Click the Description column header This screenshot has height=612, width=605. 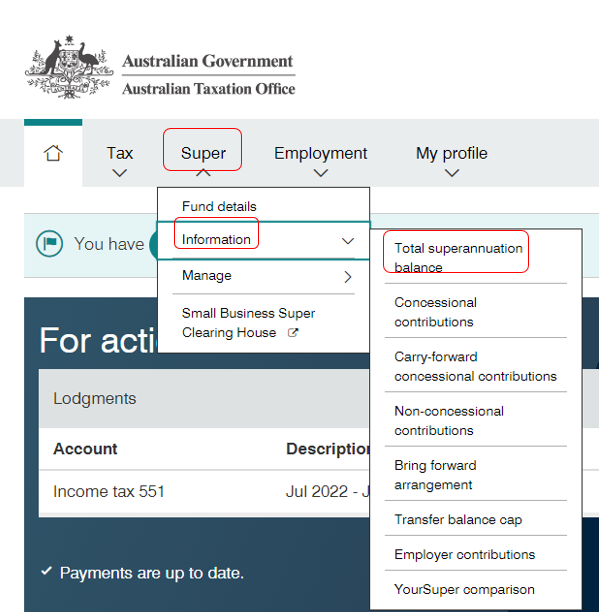[x=327, y=449]
